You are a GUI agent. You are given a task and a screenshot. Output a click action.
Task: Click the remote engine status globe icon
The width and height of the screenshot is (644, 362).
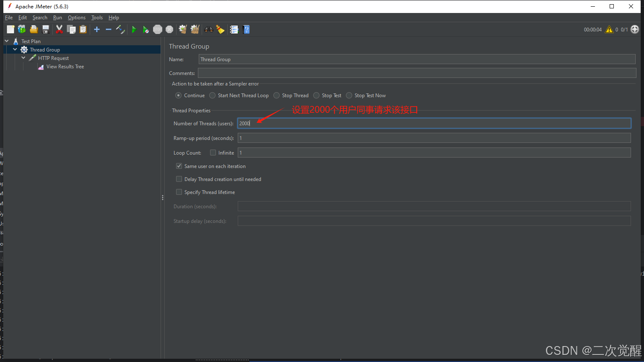pos(635,29)
